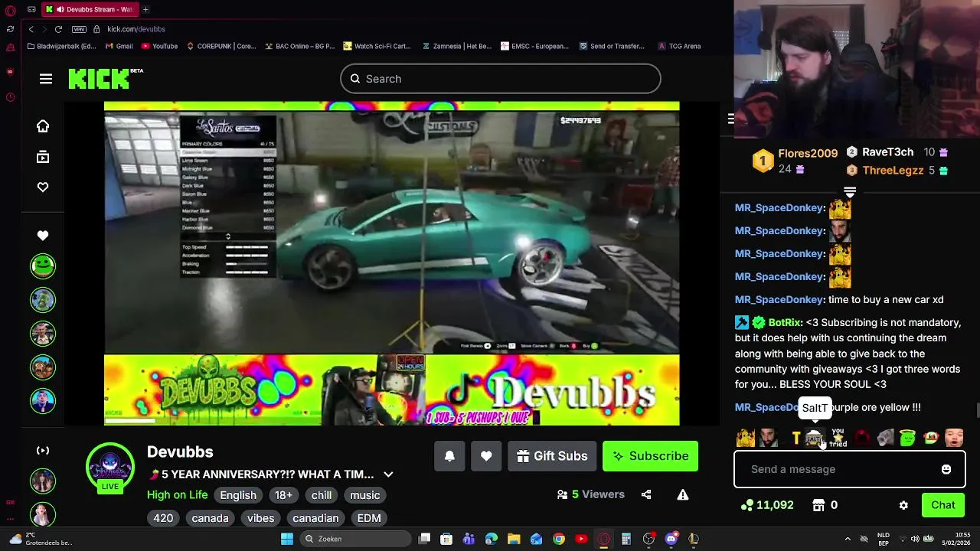Click the Opera VPN badge
This screenshot has width=980, height=551.
79,29
